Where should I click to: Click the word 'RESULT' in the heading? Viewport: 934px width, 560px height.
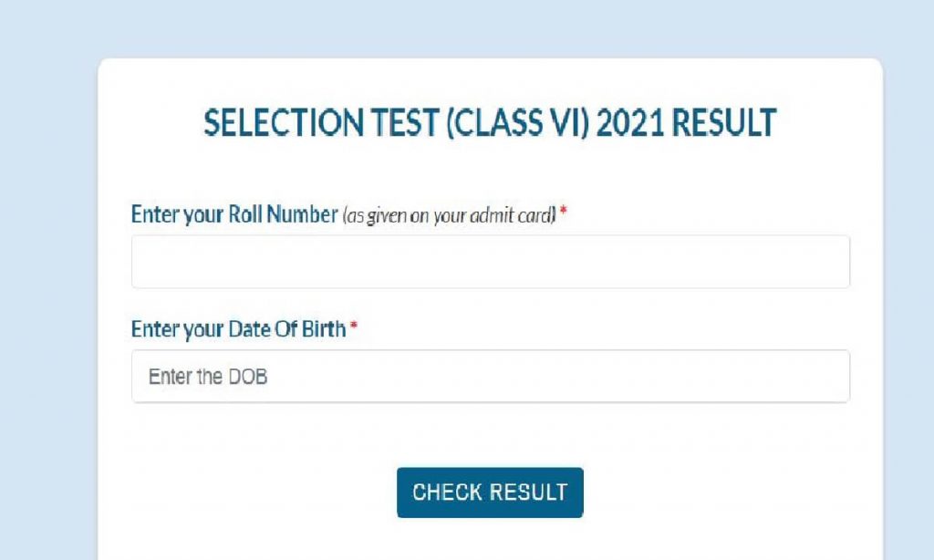click(725, 123)
